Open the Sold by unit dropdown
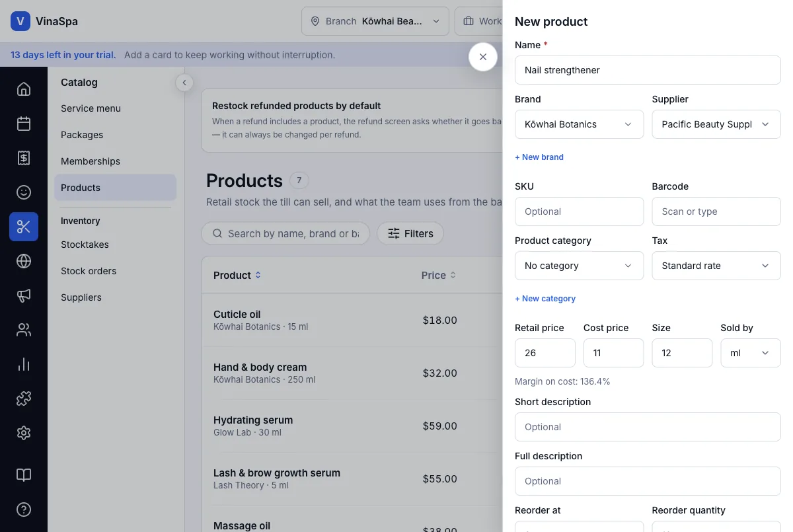Image resolution: width=793 pixels, height=532 pixels. coord(751,353)
